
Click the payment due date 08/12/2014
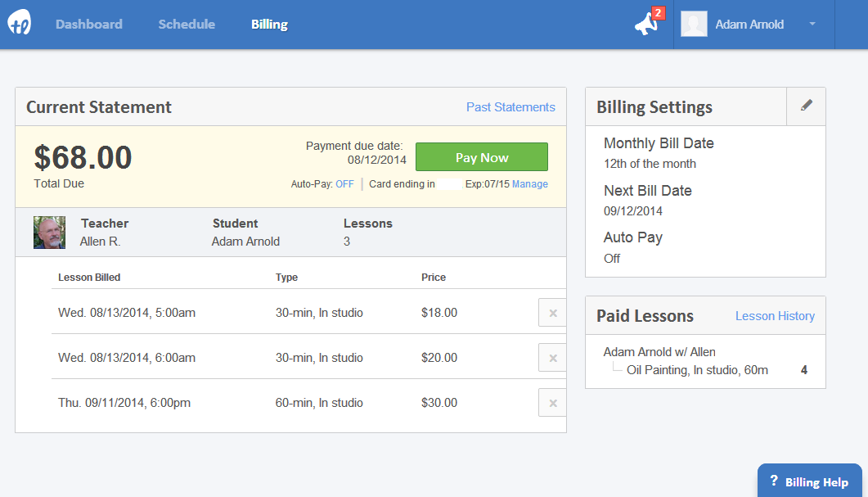pyautogui.click(x=376, y=160)
